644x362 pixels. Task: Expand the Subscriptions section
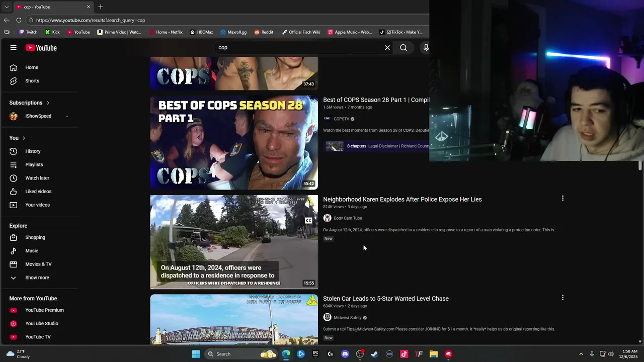click(30, 103)
